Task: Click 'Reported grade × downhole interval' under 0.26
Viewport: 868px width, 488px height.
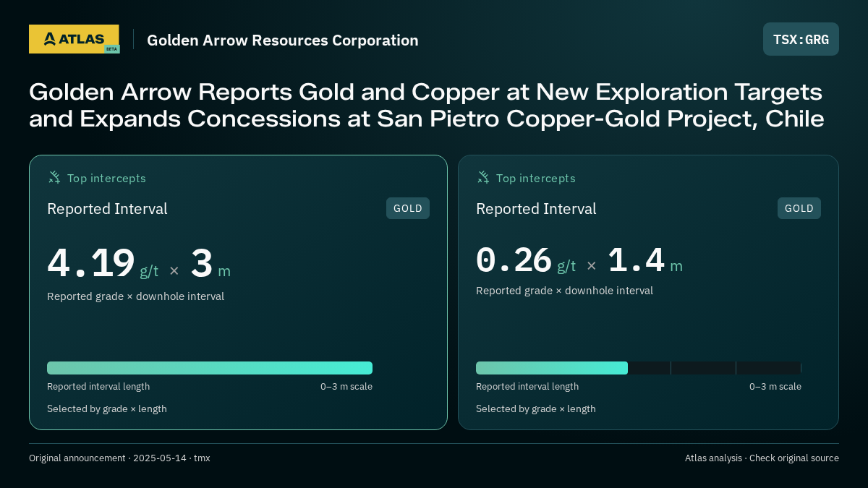Action: coord(564,291)
